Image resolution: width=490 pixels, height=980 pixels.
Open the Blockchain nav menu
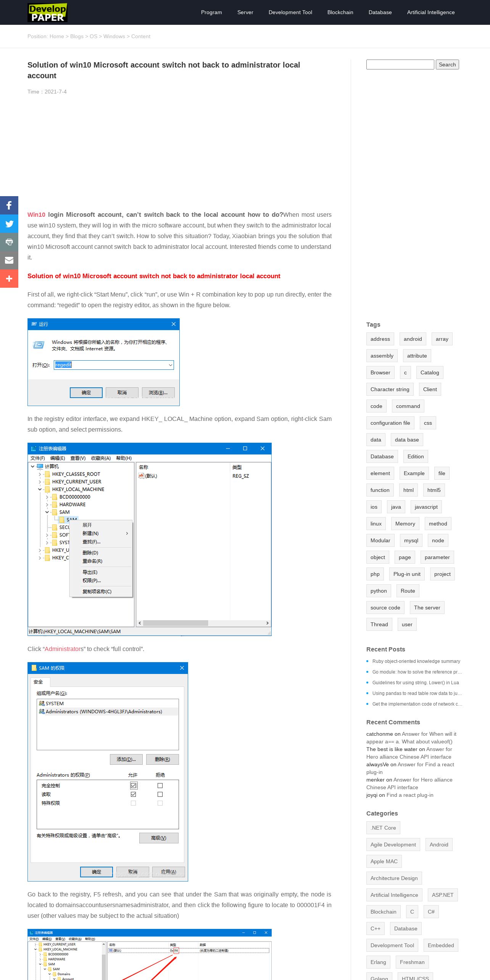(x=340, y=12)
